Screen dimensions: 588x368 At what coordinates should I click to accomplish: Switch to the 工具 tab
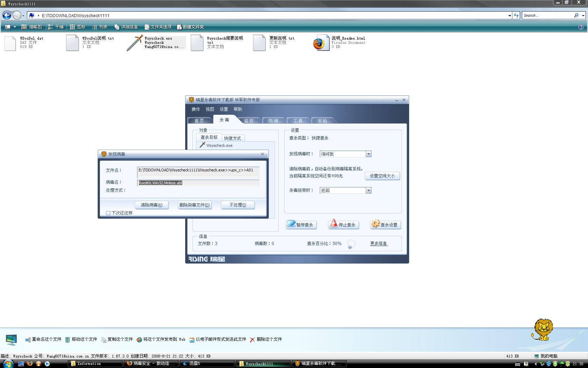[298, 121]
